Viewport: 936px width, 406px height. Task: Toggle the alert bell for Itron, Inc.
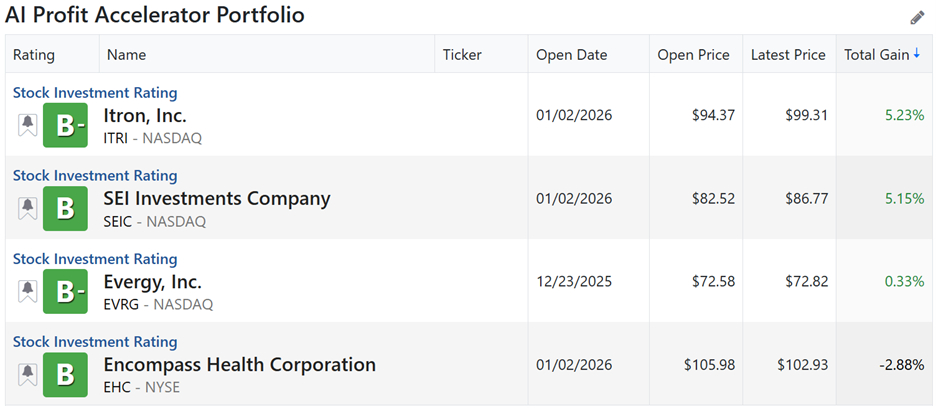tap(27, 125)
